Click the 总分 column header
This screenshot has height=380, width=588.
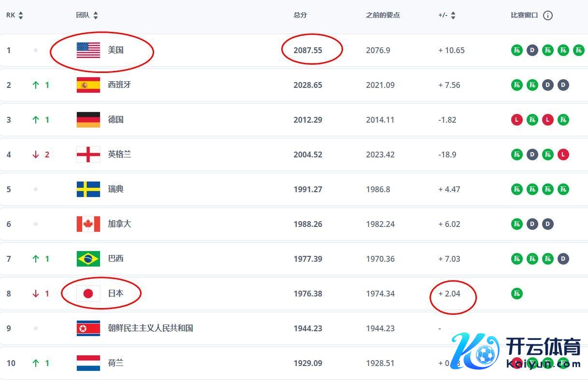tap(300, 15)
